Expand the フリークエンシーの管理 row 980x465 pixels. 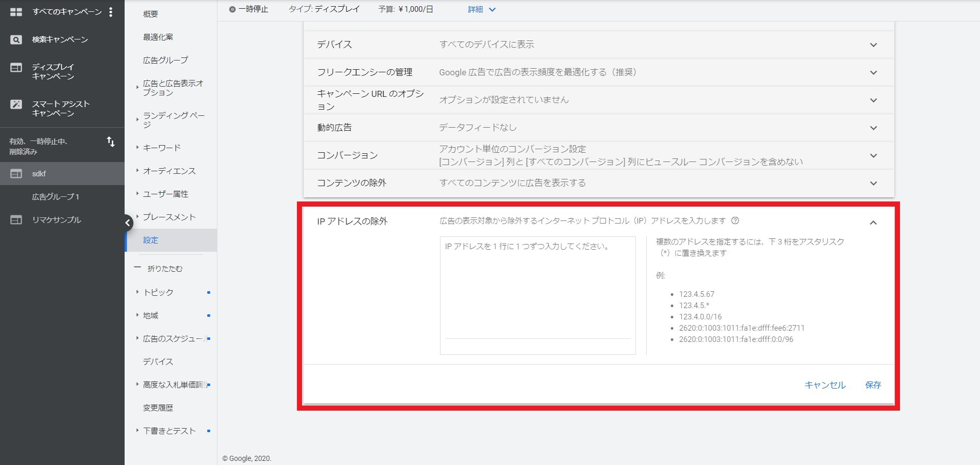click(873, 72)
